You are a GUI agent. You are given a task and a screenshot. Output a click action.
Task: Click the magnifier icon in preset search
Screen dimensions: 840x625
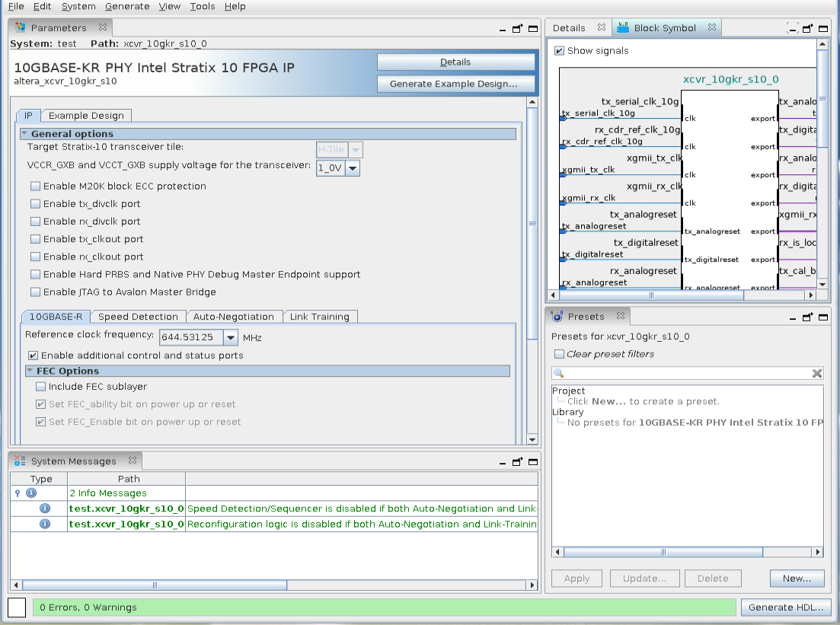click(559, 373)
